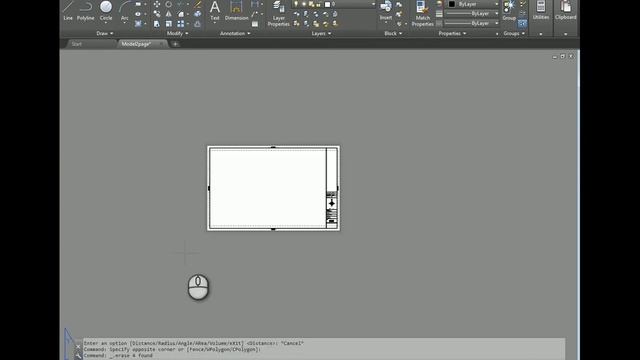This screenshot has width=640, height=360.
Task: Open command line customize wrench
Action: point(78,356)
